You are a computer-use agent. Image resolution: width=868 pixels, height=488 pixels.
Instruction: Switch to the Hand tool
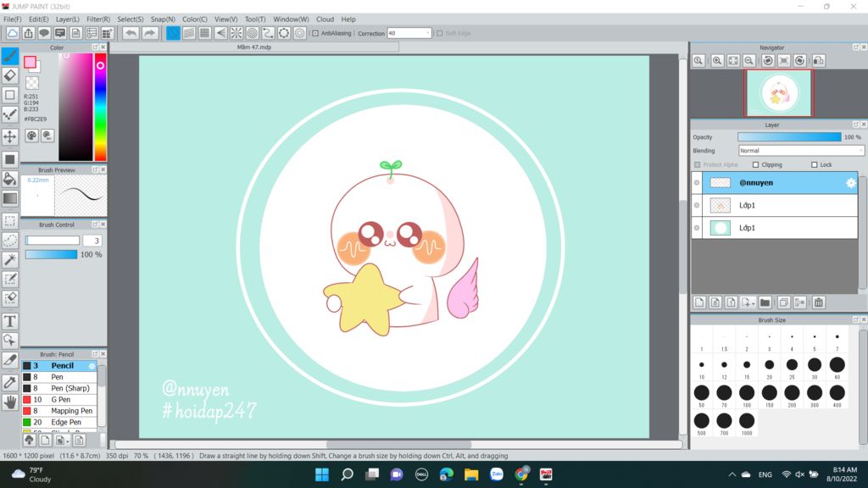tap(10, 402)
